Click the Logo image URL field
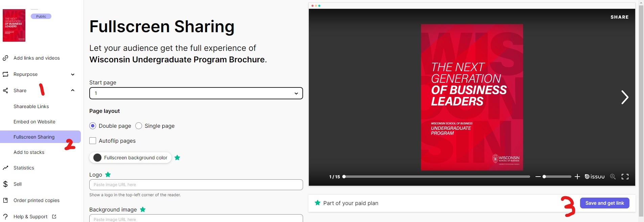 point(196,185)
